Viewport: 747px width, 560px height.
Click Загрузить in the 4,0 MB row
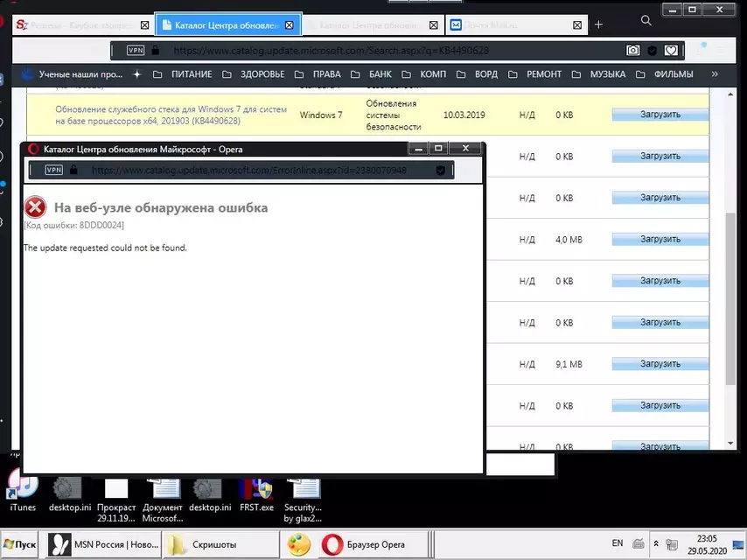(660, 239)
